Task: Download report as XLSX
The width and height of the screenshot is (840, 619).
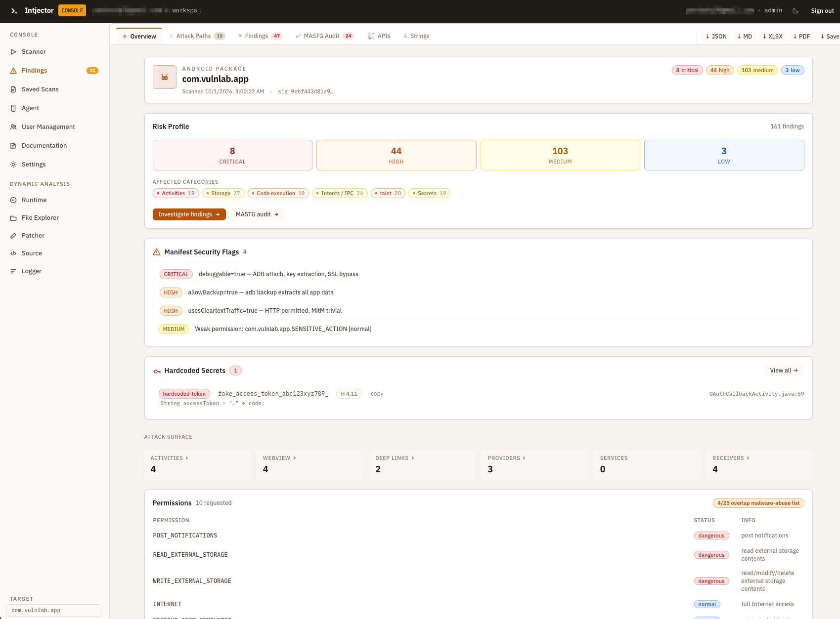Action: (773, 37)
